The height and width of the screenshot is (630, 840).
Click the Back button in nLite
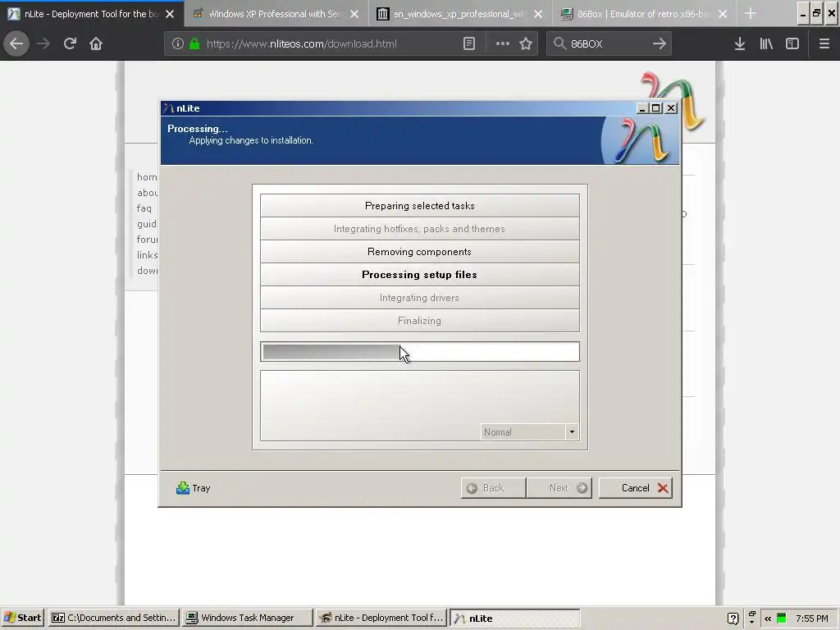tap(493, 488)
